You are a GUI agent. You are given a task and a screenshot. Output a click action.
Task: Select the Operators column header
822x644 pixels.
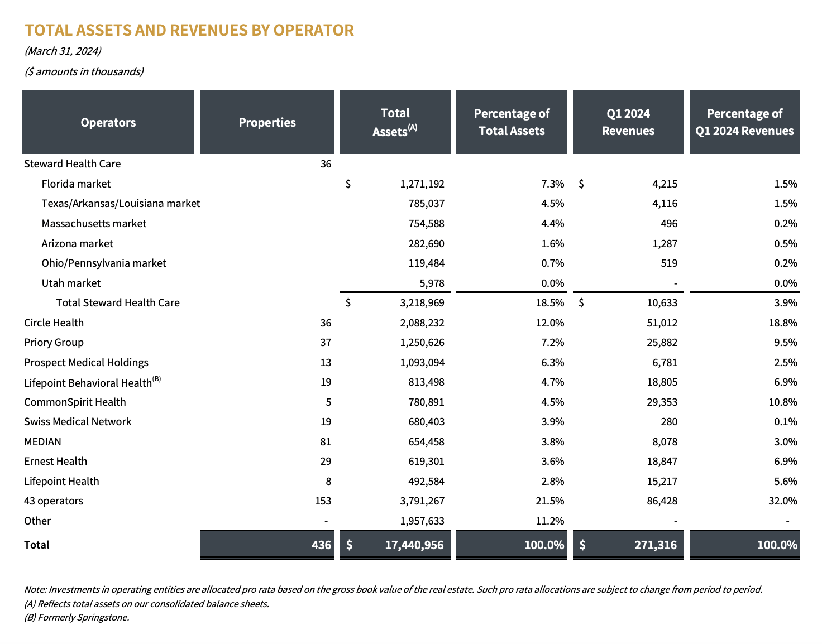pyautogui.click(x=108, y=122)
